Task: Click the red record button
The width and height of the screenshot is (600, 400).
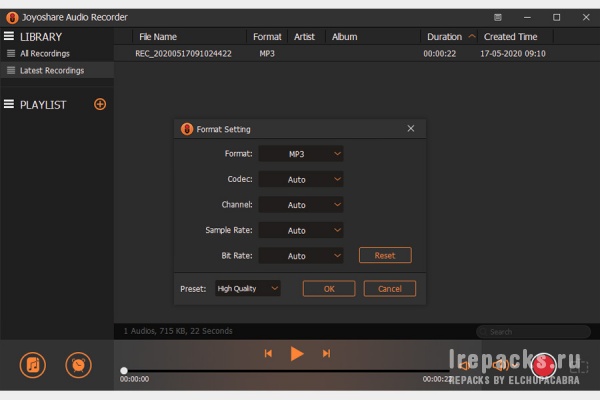Action: click(543, 365)
